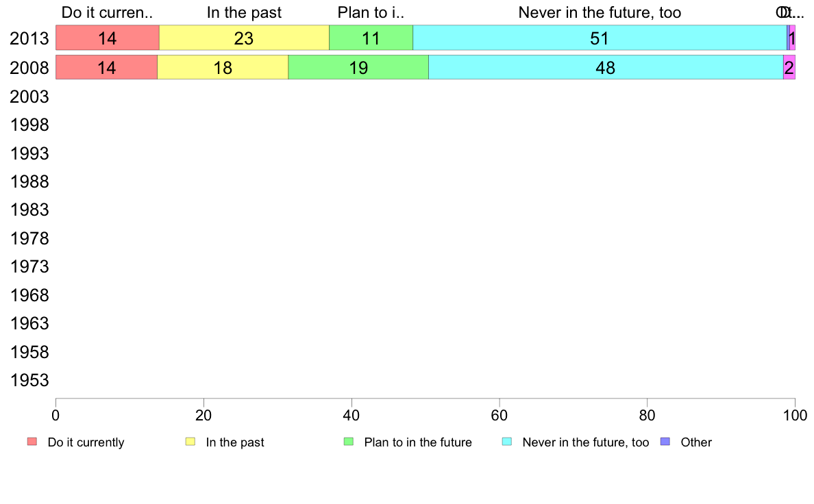Select the 2013 cyan segment showing 51

click(600, 38)
